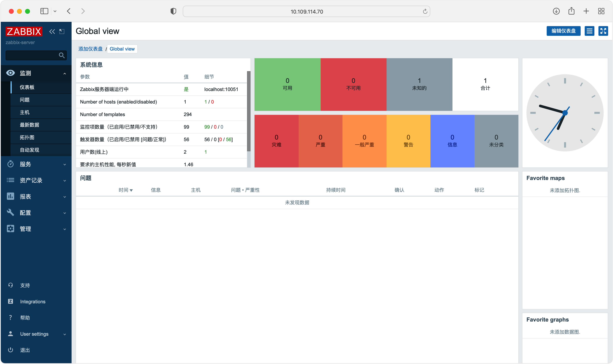Click the 编辑仪表盘 button

pyautogui.click(x=563, y=31)
